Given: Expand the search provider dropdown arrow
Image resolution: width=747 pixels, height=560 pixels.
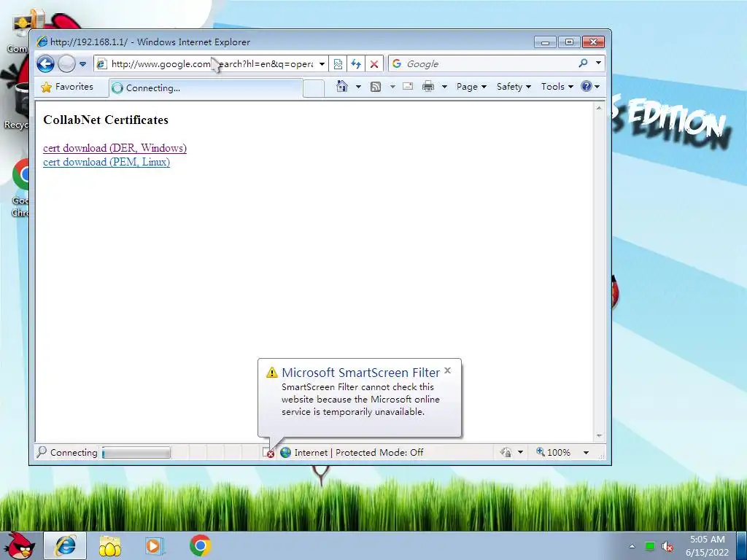Looking at the screenshot, I should click(598, 63).
